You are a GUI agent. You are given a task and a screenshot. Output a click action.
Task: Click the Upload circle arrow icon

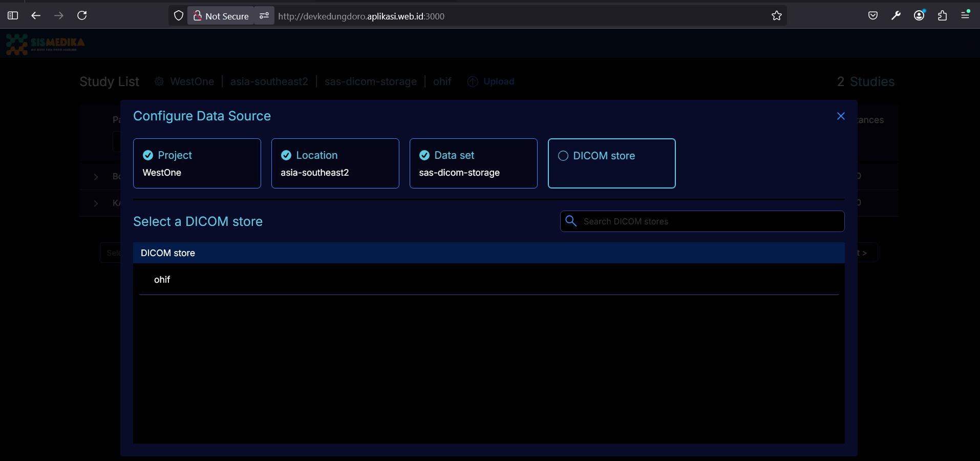473,81
